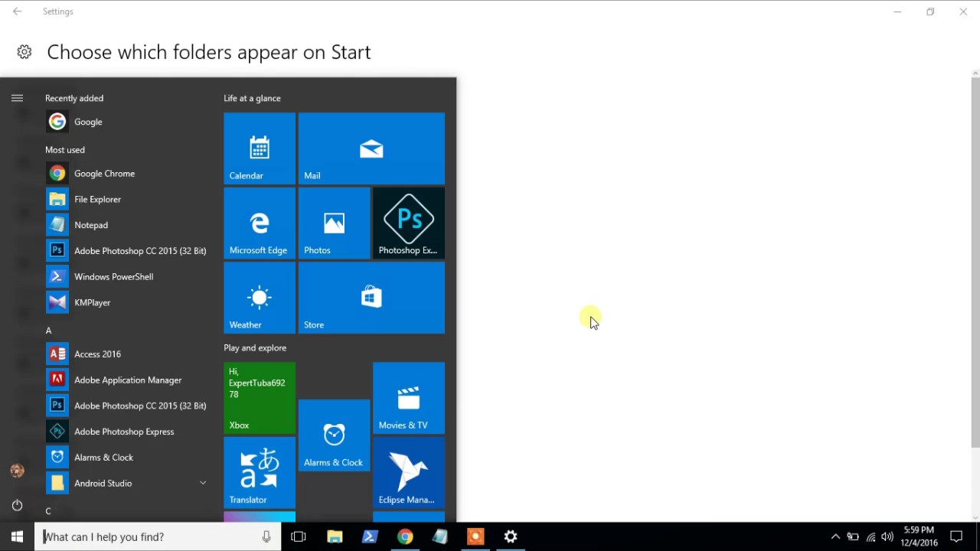Click the Cortana search box

click(x=158, y=536)
